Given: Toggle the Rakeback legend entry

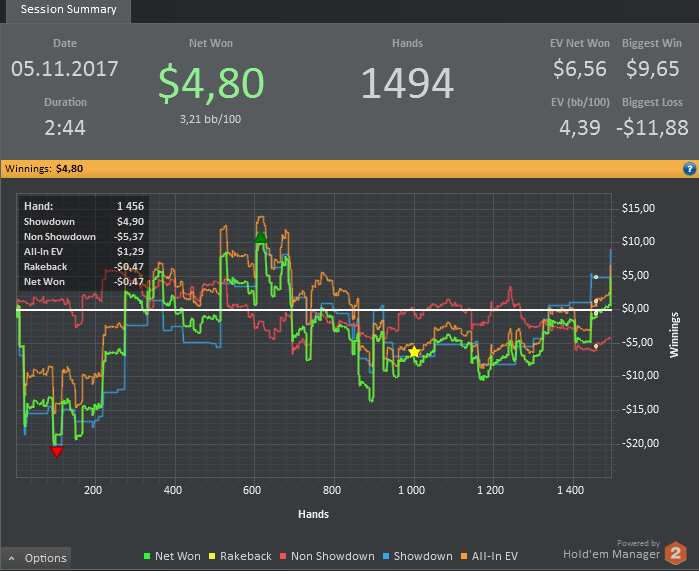Looking at the screenshot, I should [240, 556].
